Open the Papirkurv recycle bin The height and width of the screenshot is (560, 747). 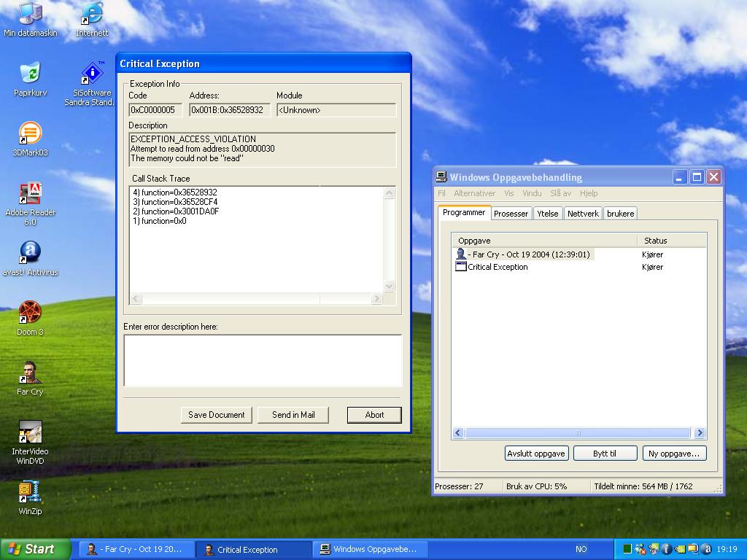click(x=30, y=79)
